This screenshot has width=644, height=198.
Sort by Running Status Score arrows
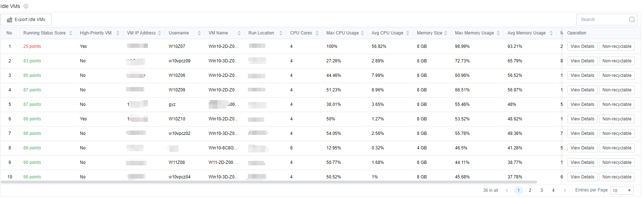71,33
